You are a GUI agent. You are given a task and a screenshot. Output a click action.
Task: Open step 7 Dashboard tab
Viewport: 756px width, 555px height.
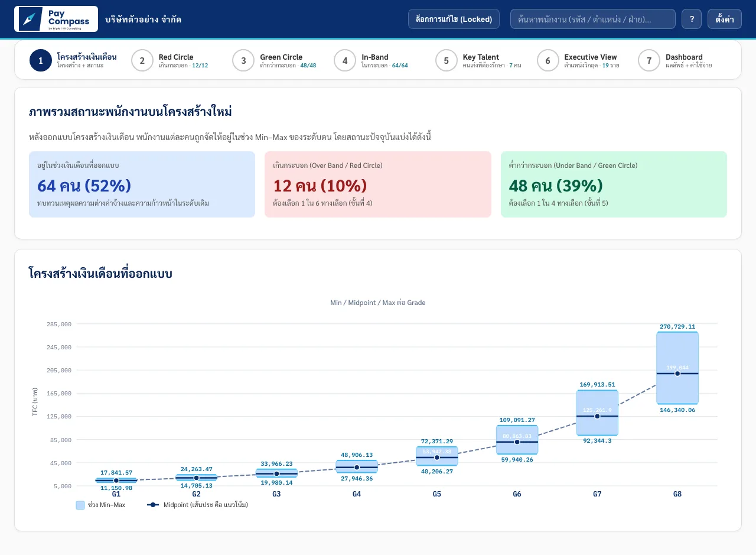[675, 60]
